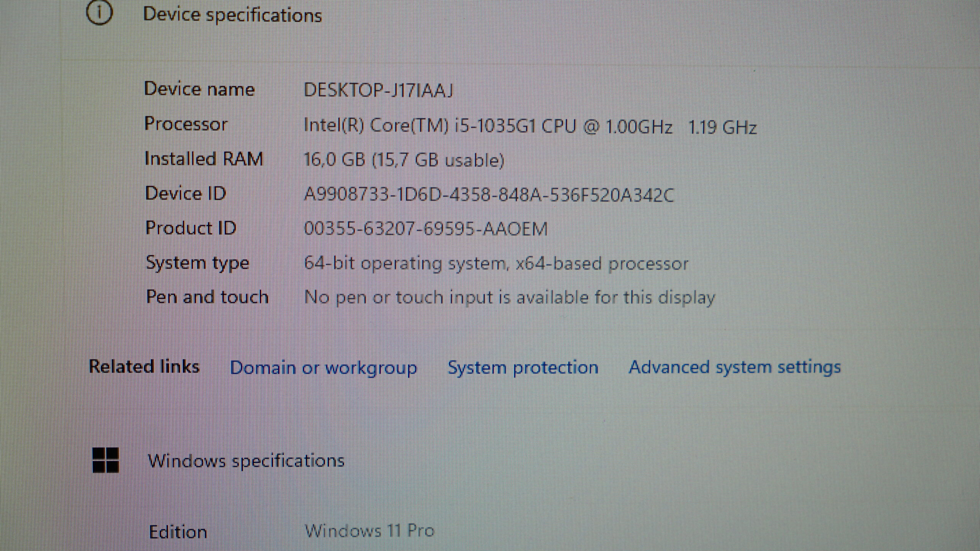Click the Device specifications heading
980x551 pixels.
(x=232, y=15)
